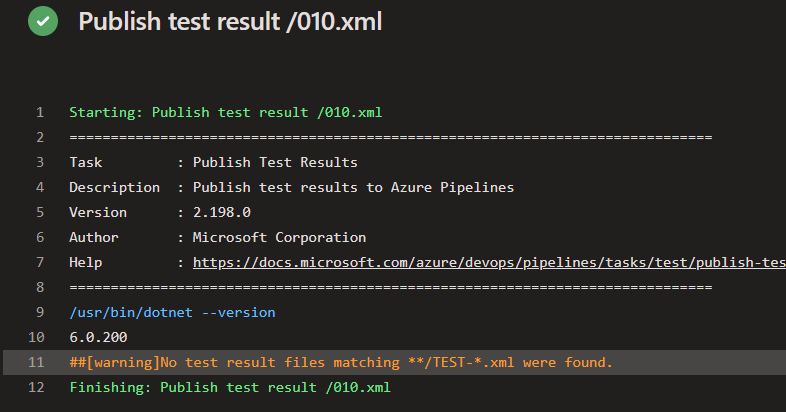786x412 pixels.
Task: Select 'Version : 2.198.0' line
Action: click(160, 213)
